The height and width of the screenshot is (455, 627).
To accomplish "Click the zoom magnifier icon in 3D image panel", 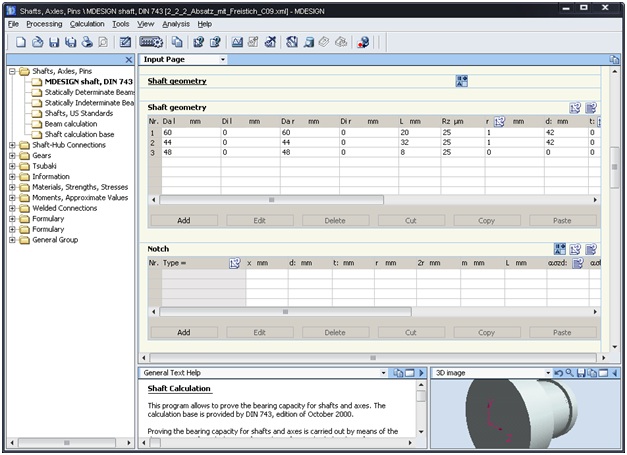I will (571, 373).
